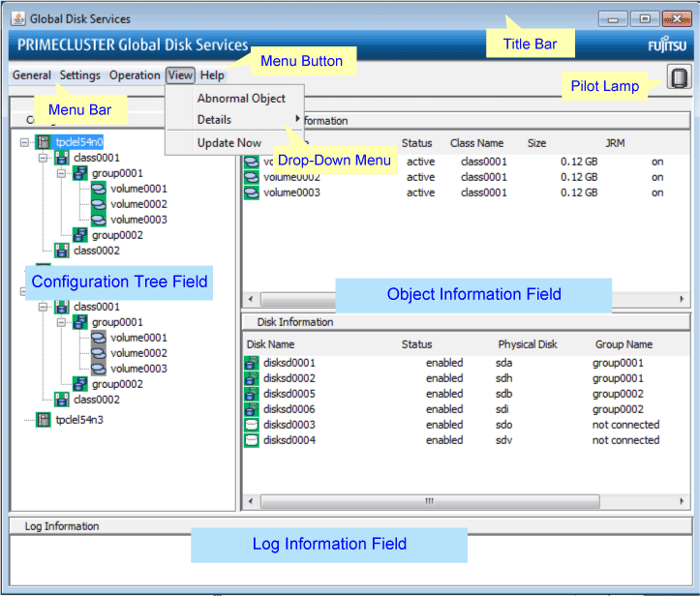Click Disk Information horizontal scrollbar thumb
700x596 pixels.
pyautogui.click(x=430, y=501)
